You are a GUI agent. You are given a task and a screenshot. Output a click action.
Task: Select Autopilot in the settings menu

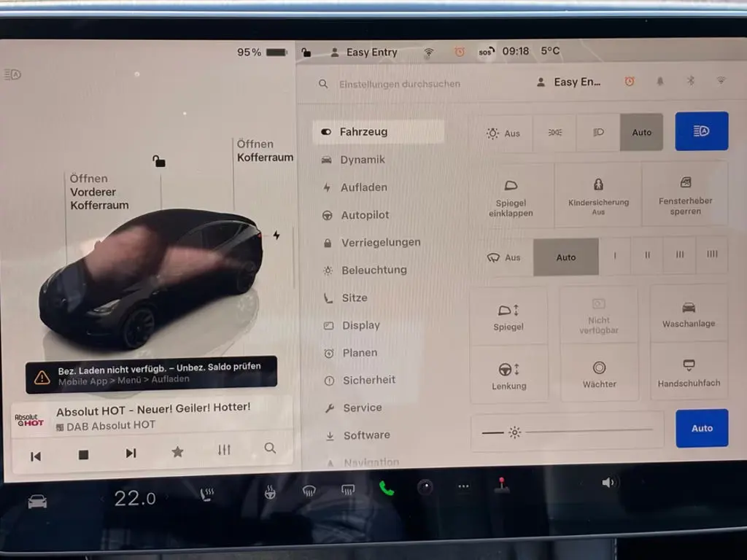coord(365,215)
